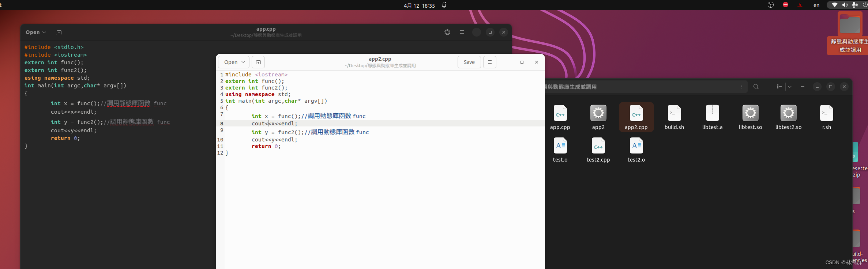
Task: Open the Open dropdown in app2.cpp editor
Action: pos(234,62)
